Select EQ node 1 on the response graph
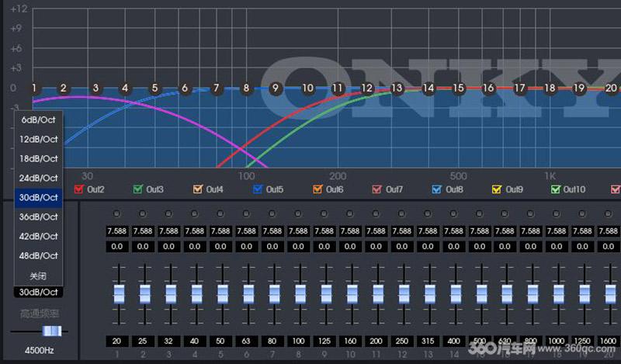The height and width of the screenshot is (364, 621). [34, 88]
